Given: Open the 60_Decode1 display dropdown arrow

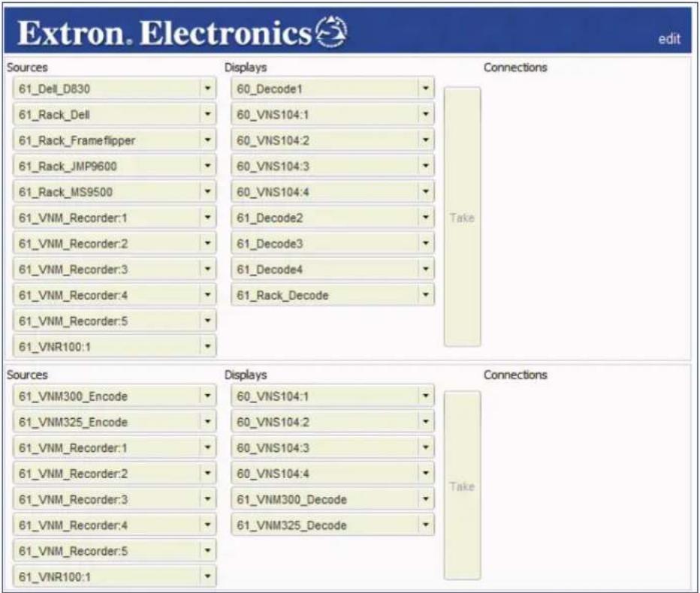Looking at the screenshot, I should 426,89.
